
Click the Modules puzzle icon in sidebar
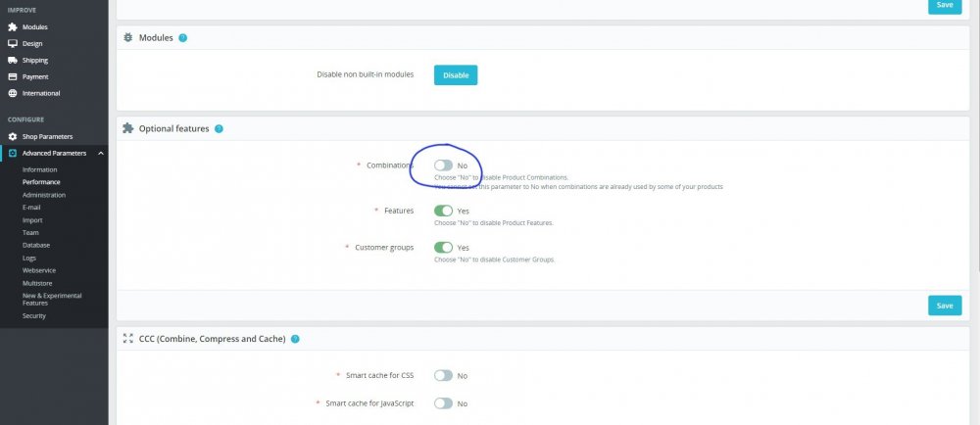pos(13,26)
